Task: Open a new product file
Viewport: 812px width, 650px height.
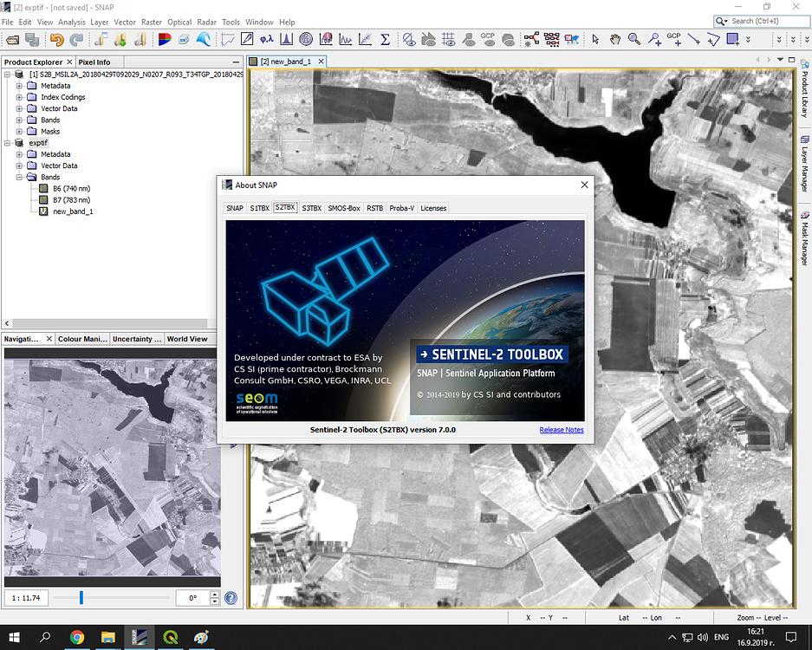Action: click(x=12, y=39)
